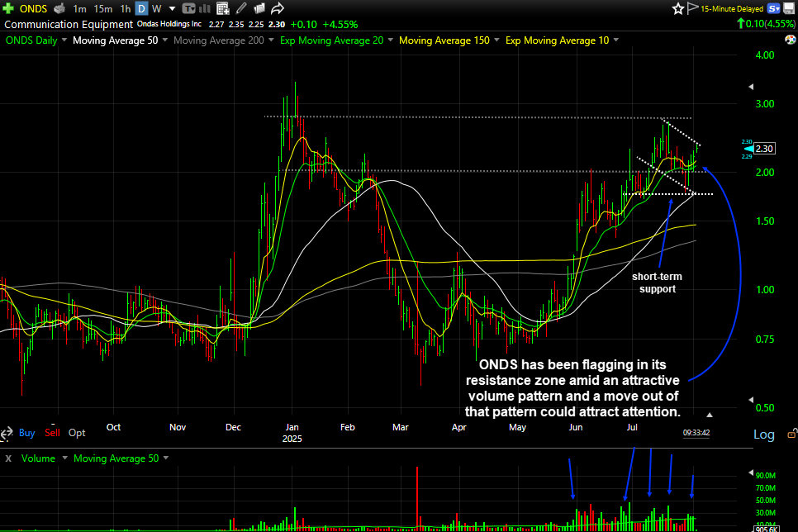Select the 15m timeframe

102,8
